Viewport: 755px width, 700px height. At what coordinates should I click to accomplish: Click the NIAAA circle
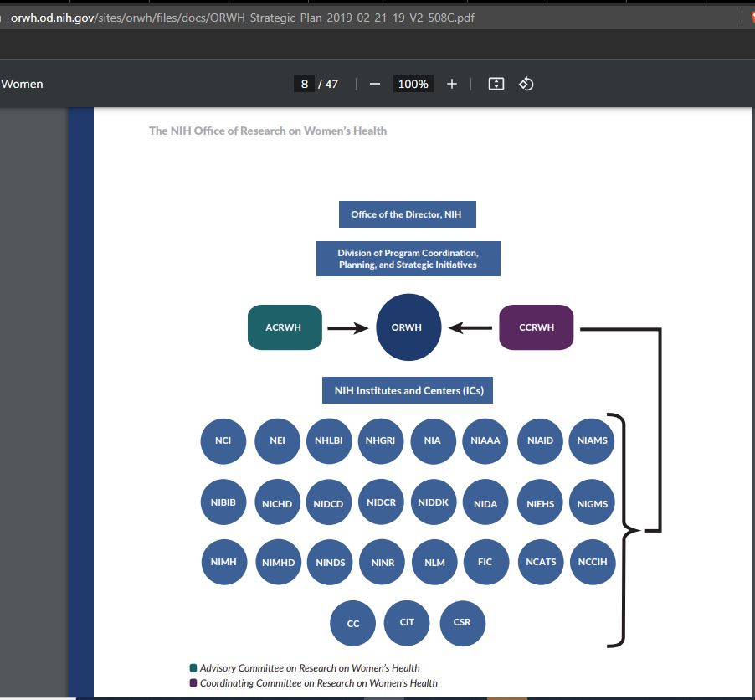(485, 440)
